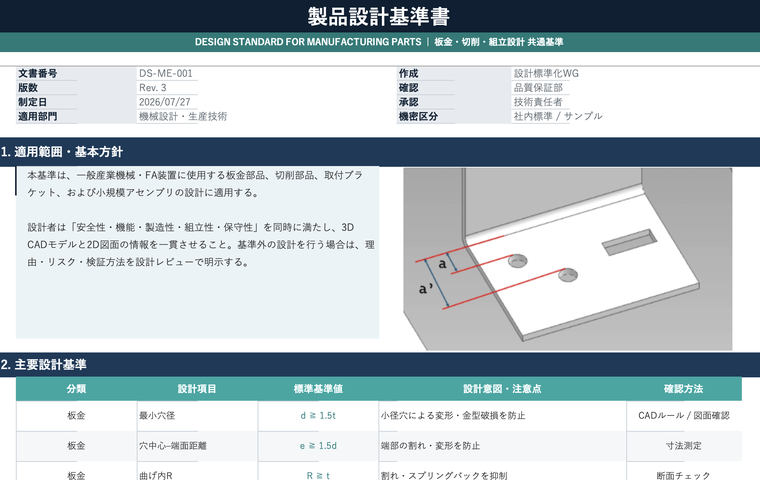The height and width of the screenshot is (480, 760).
Task: Select the 板金 cell in the 最小穴径 row
Action: pos(77,416)
